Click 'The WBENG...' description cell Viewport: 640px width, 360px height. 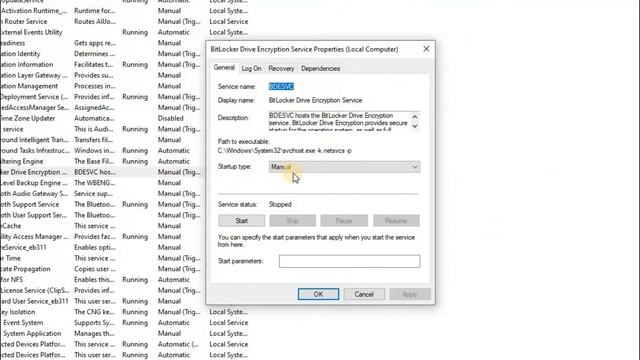94,183
